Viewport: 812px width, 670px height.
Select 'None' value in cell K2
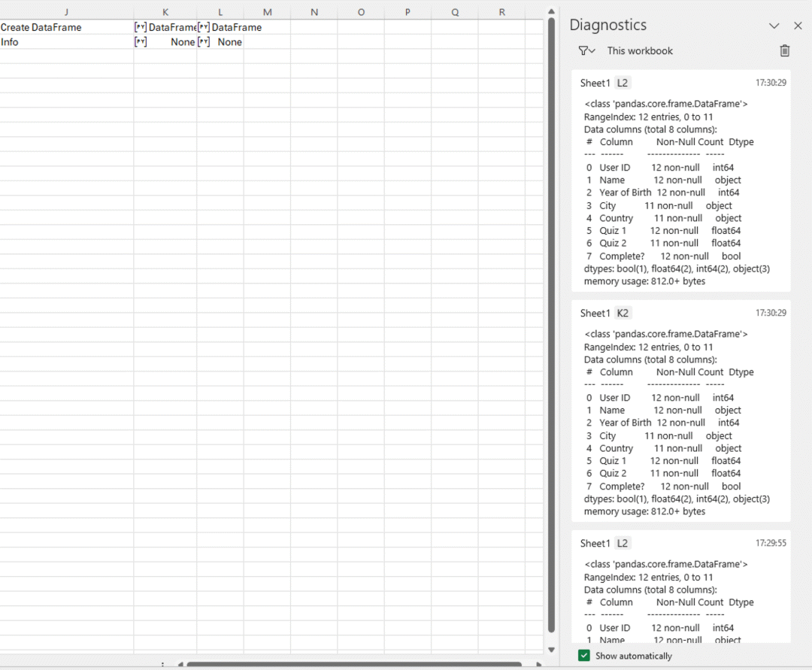(183, 42)
